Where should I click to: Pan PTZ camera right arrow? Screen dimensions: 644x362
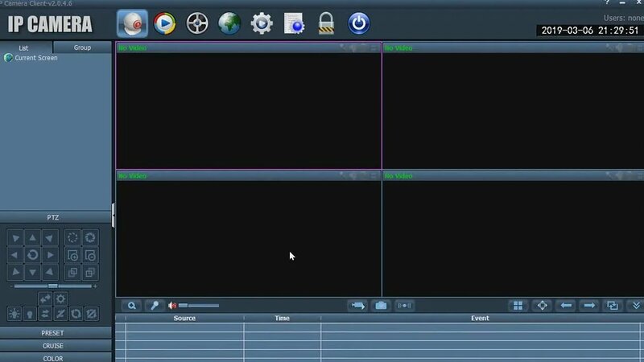pos(50,255)
